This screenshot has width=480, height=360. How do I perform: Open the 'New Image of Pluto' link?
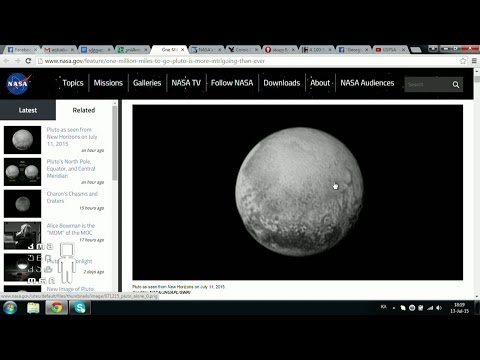[71, 289]
